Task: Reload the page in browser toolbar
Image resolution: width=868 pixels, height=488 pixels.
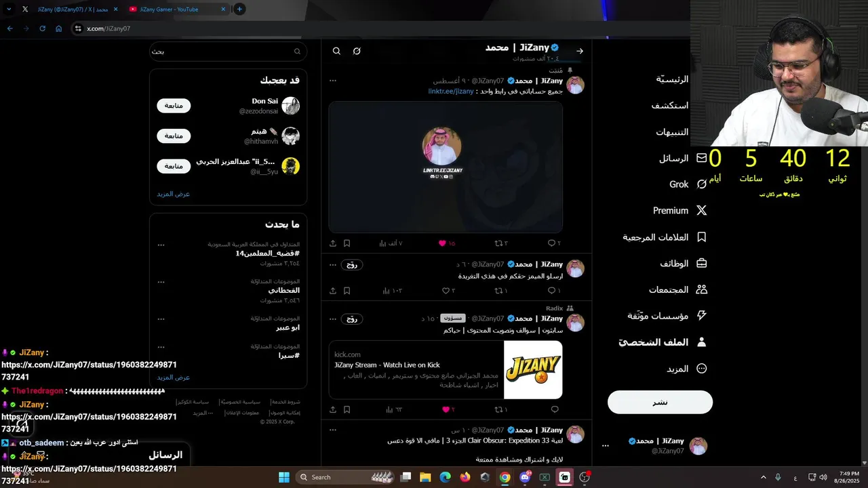Action: pos(42,28)
